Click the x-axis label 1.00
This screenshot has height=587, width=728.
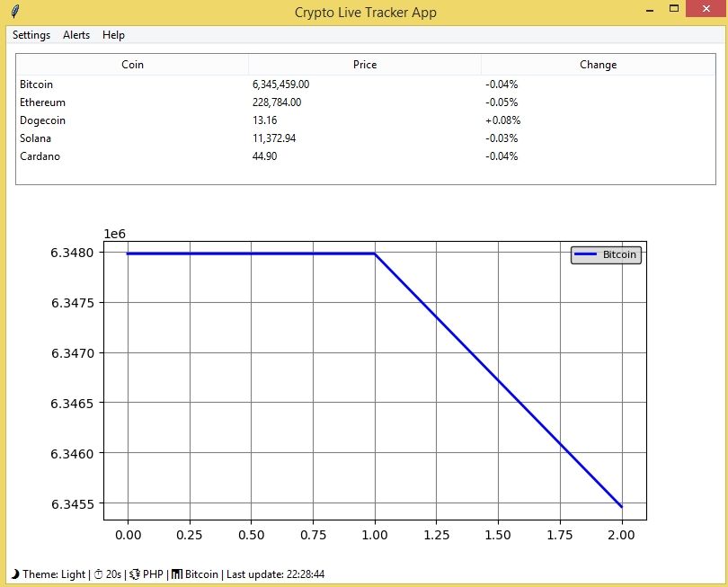click(x=375, y=535)
